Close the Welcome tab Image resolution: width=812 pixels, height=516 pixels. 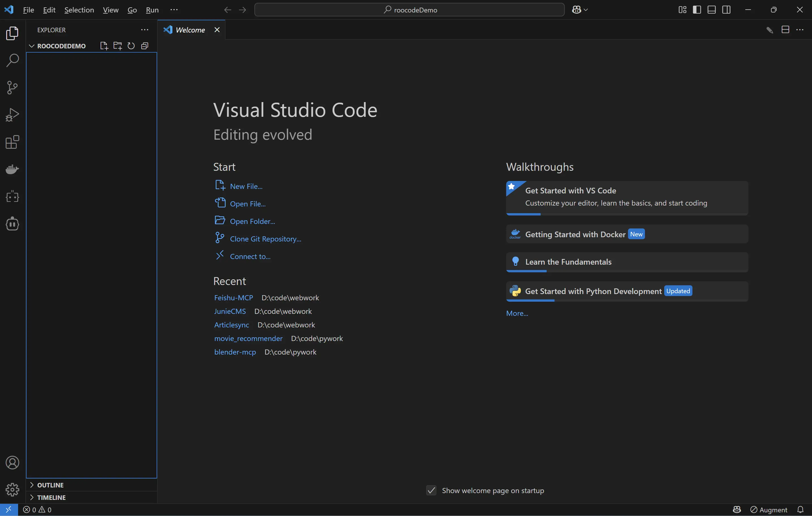pyautogui.click(x=217, y=30)
